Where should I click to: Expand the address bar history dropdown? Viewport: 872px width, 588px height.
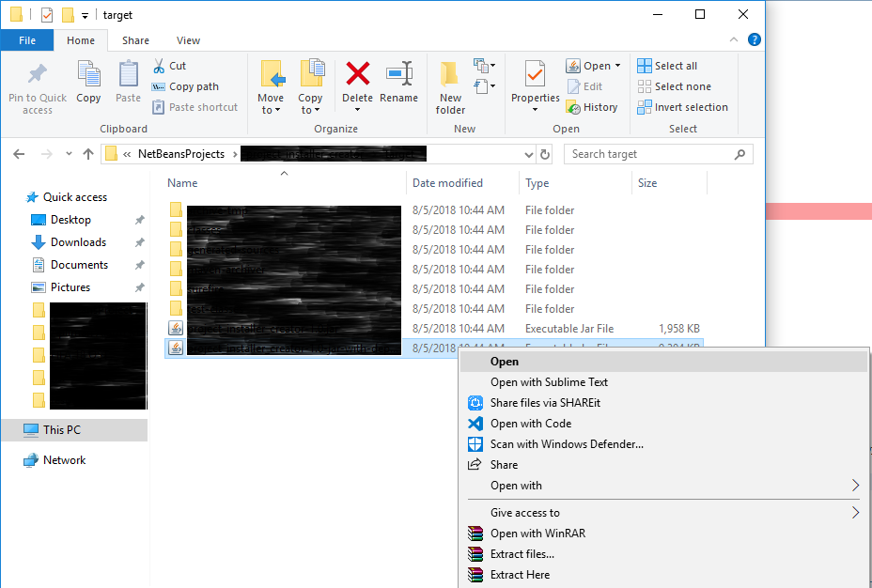click(529, 154)
